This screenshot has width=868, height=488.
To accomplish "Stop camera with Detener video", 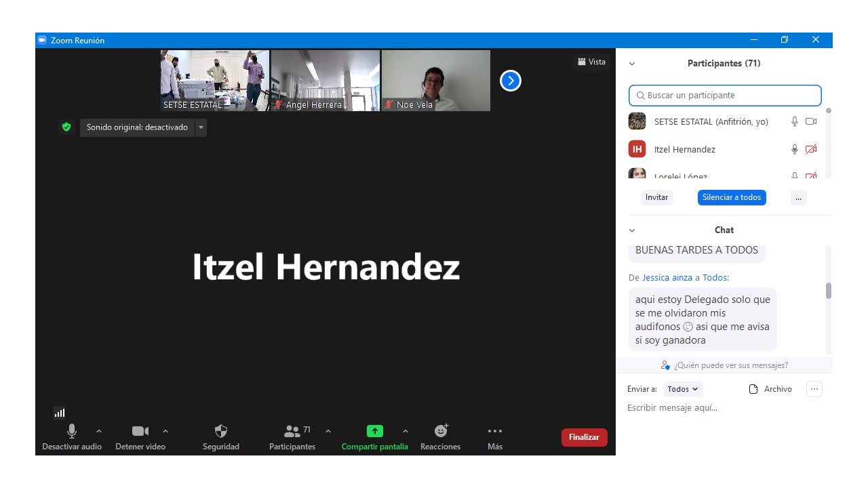I will point(140,431).
